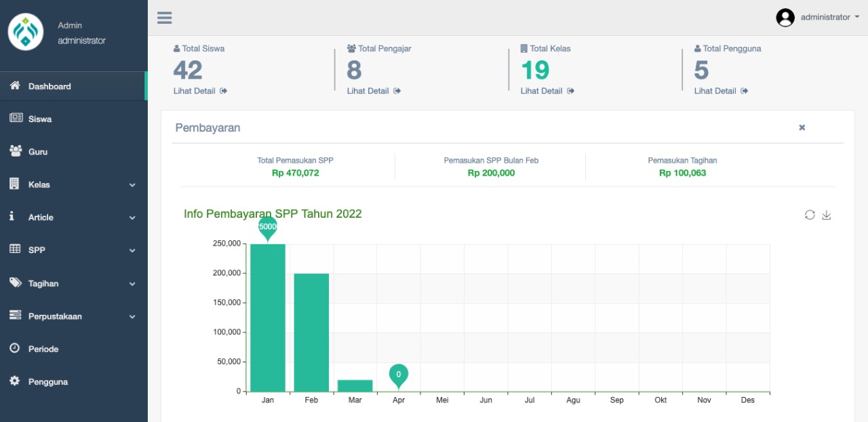
Task: Go to the Guru page
Action: [x=38, y=152]
